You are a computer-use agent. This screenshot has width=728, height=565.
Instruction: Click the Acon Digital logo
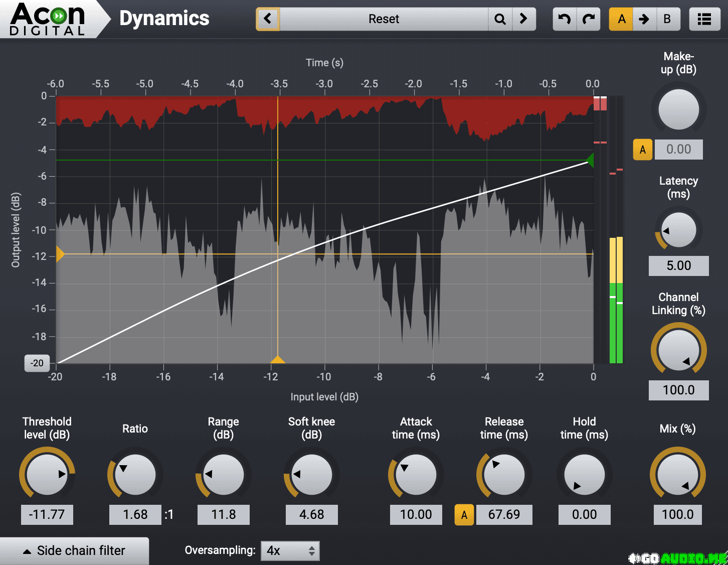(x=48, y=19)
